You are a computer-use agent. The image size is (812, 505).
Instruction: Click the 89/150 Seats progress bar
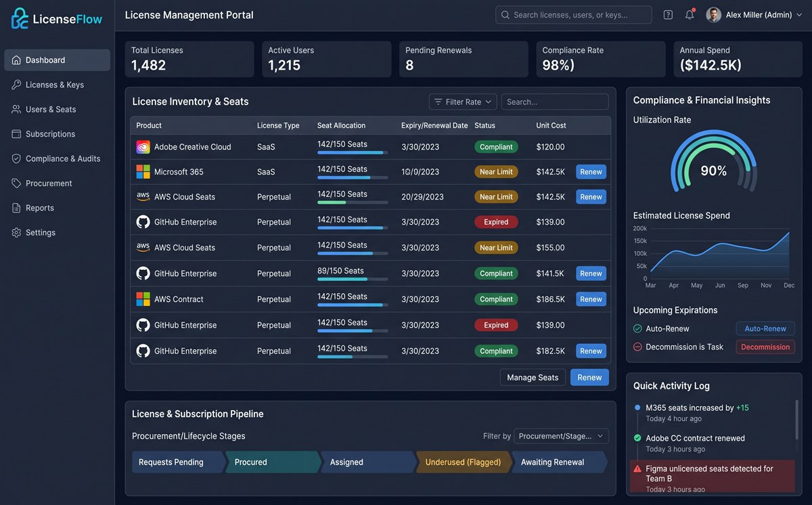point(353,279)
